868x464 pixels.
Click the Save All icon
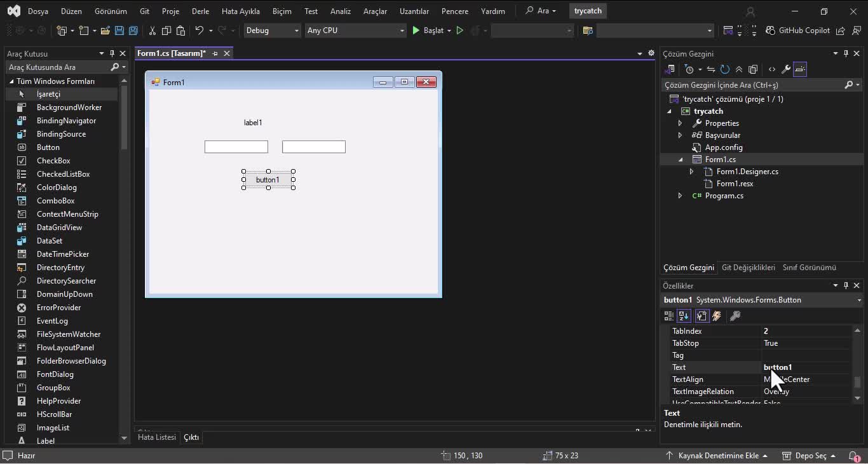(x=133, y=31)
